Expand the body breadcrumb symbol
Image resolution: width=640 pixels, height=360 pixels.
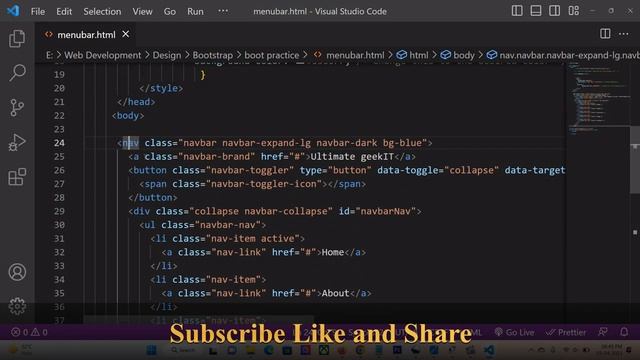[464, 55]
